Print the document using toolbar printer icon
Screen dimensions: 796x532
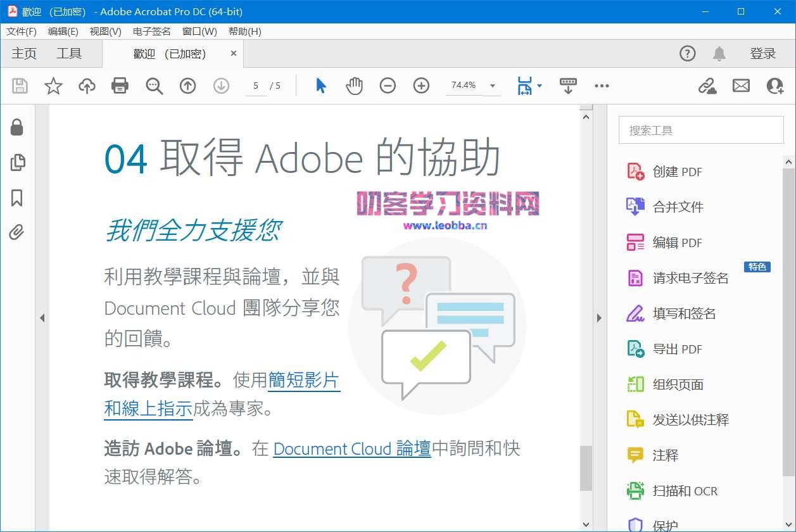click(x=120, y=85)
